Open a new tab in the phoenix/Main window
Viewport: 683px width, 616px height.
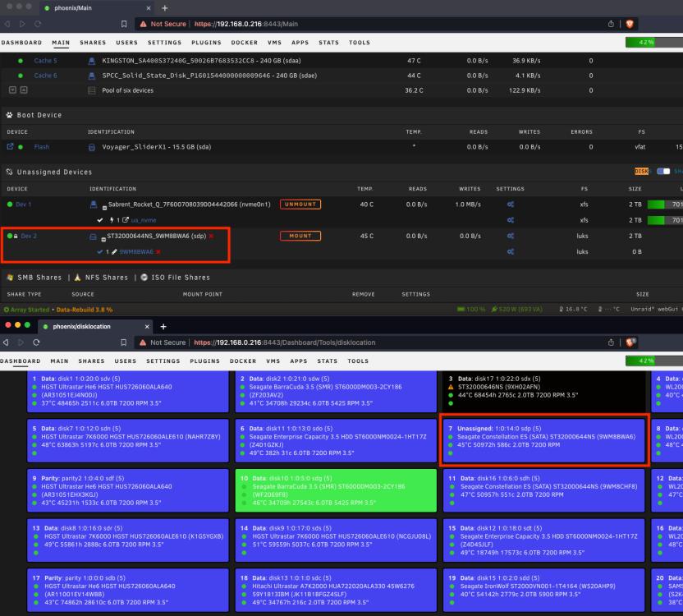[x=165, y=8]
